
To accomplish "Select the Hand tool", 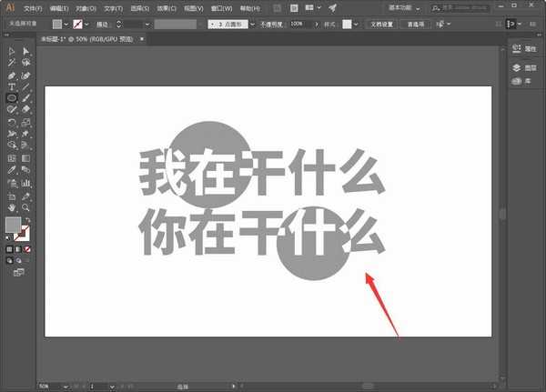I will click(12, 206).
